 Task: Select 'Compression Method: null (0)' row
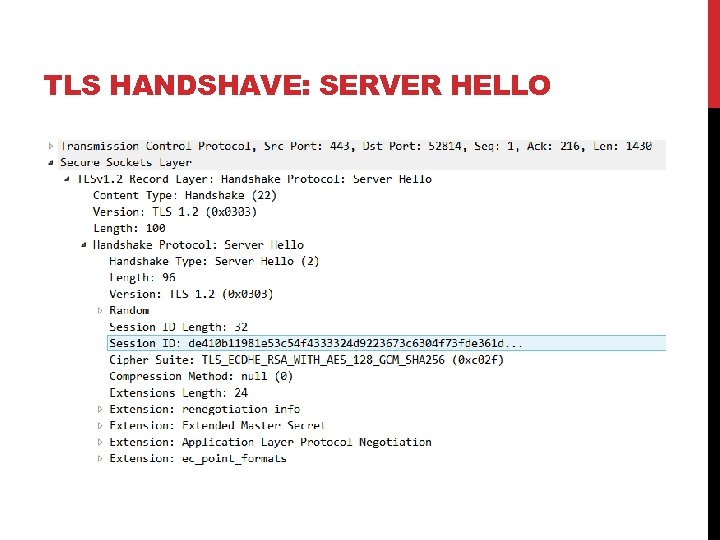201,377
